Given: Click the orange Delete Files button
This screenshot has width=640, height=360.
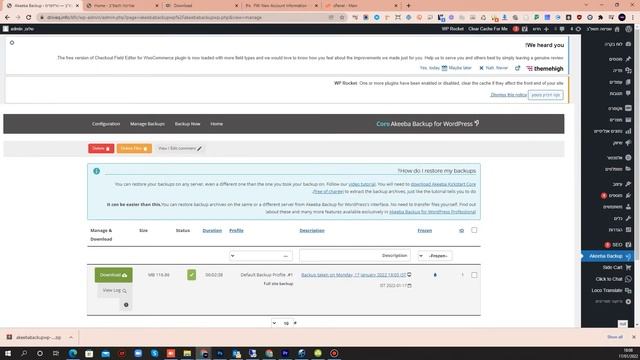Looking at the screenshot, I should pyautogui.click(x=134, y=149).
